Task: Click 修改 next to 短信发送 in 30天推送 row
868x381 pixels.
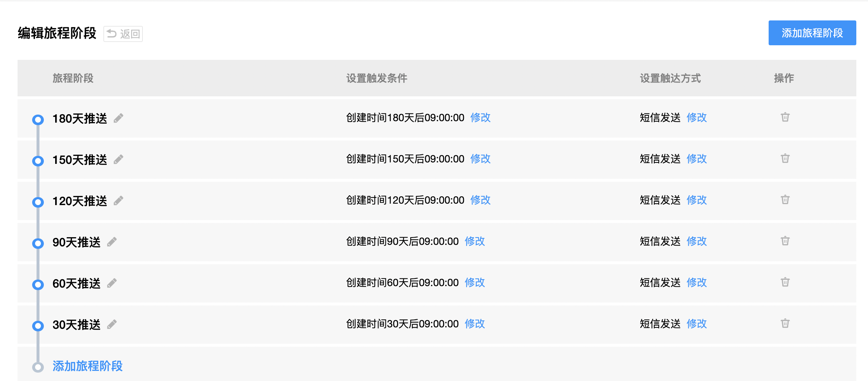Action: (696, 324)
